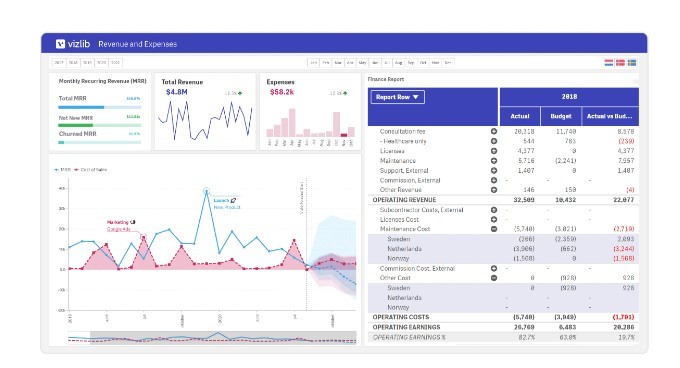
Task: Select the OPERATING REVENUE row label
Action: point(404,200)
